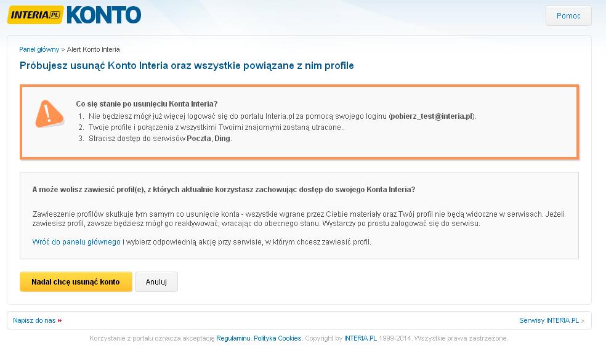Confirm with Nadal chcę usunąć konto button
This screenshot has width=606, height=364.
[76, 281]
